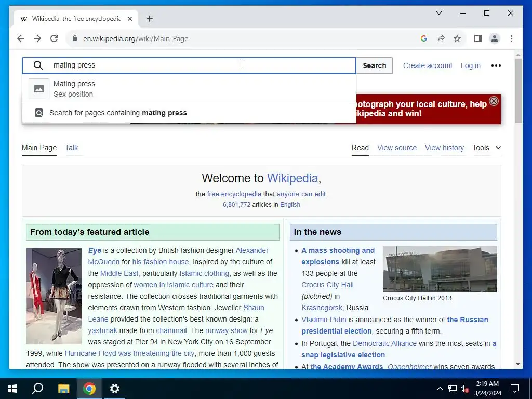Open the Talk tab
Screen dimensions: 532x399
click(x=71, y=148)
